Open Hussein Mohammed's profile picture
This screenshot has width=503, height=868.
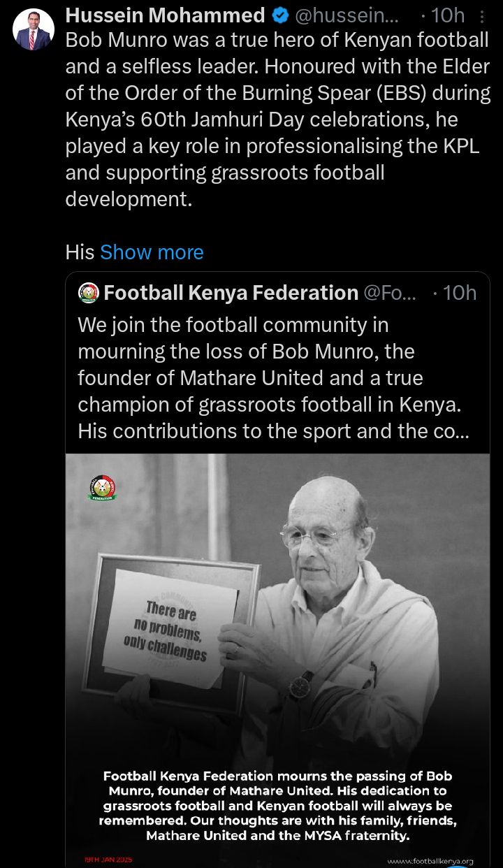click(32, 29)
